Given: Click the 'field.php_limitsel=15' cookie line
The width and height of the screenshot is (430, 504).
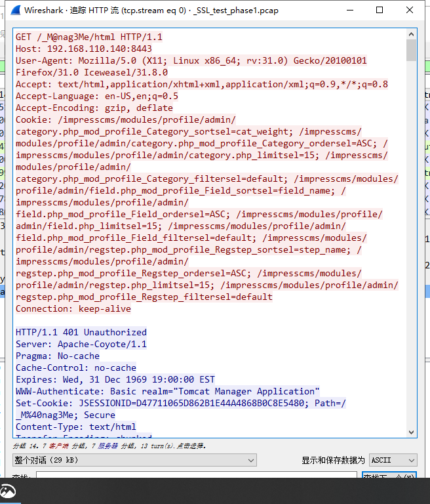Looking at the screenshot, I should coord(181,226).
